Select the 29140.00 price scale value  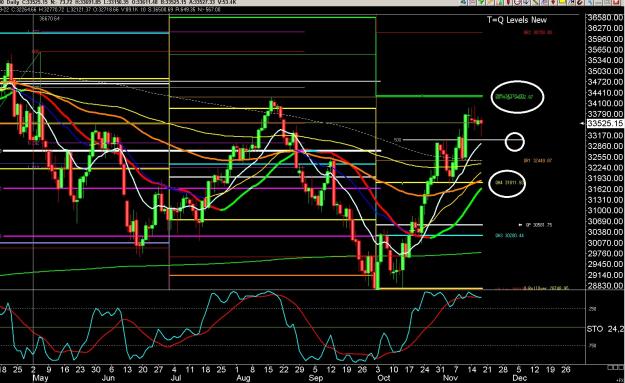pyautogui.click(x=605, y=275)
